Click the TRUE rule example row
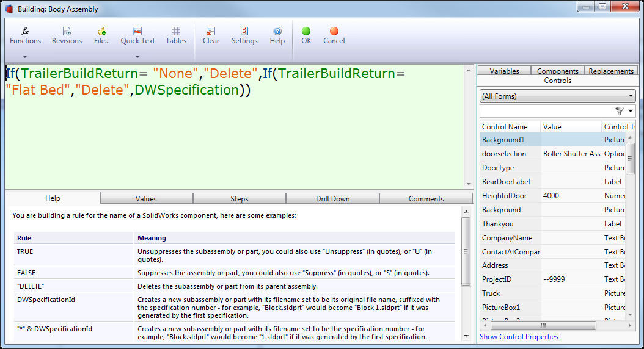644x349 pixels. [234, 255]
